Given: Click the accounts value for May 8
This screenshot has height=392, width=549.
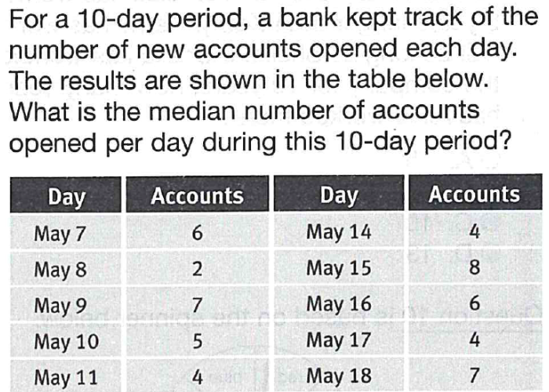Looking at the screenshot, I should pos(197,270).
